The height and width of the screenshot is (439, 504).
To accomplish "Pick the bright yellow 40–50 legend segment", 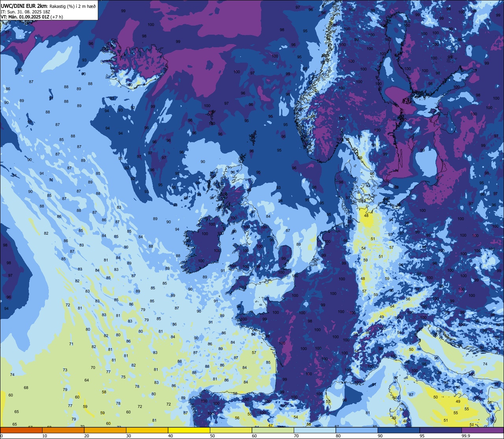I will tap(189, 430).
